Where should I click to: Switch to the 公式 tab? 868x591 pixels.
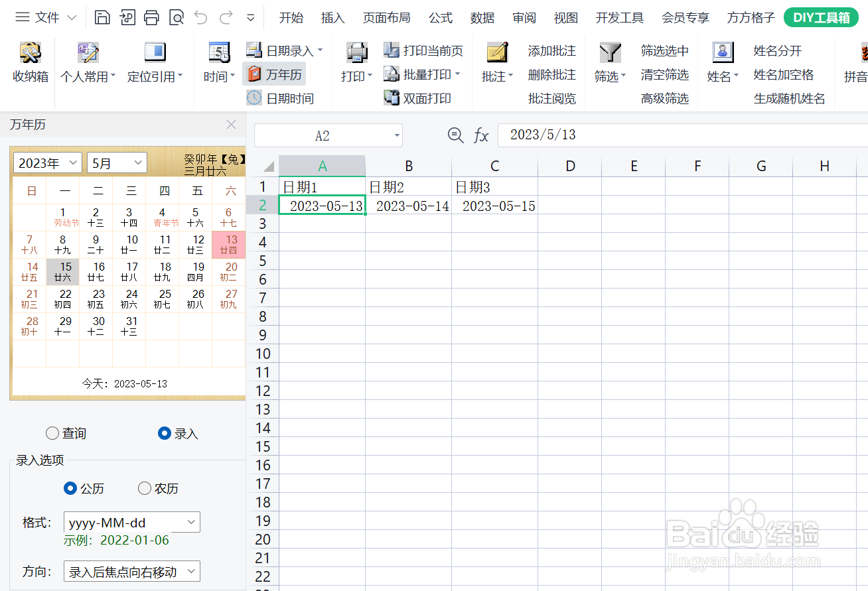(x=441, y=18)
